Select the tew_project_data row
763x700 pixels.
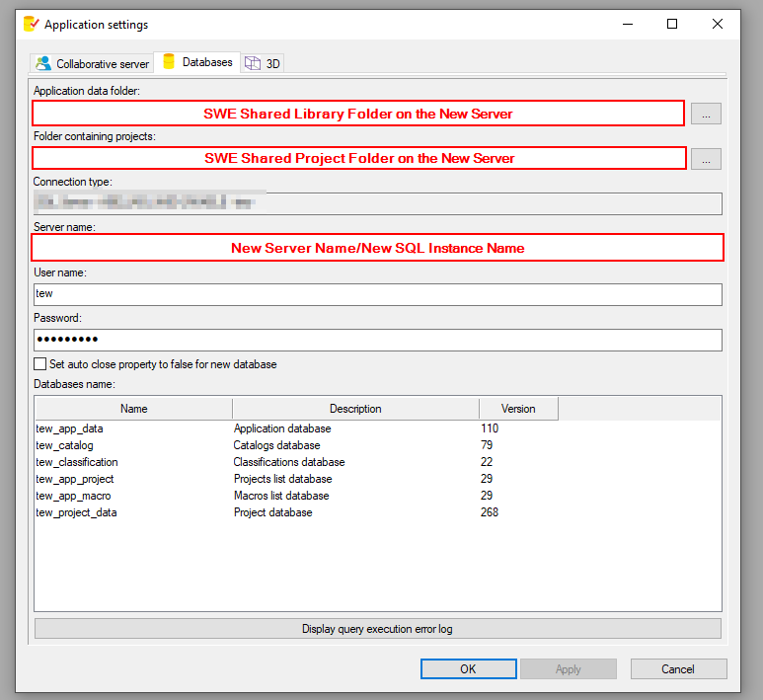point(76,512)
